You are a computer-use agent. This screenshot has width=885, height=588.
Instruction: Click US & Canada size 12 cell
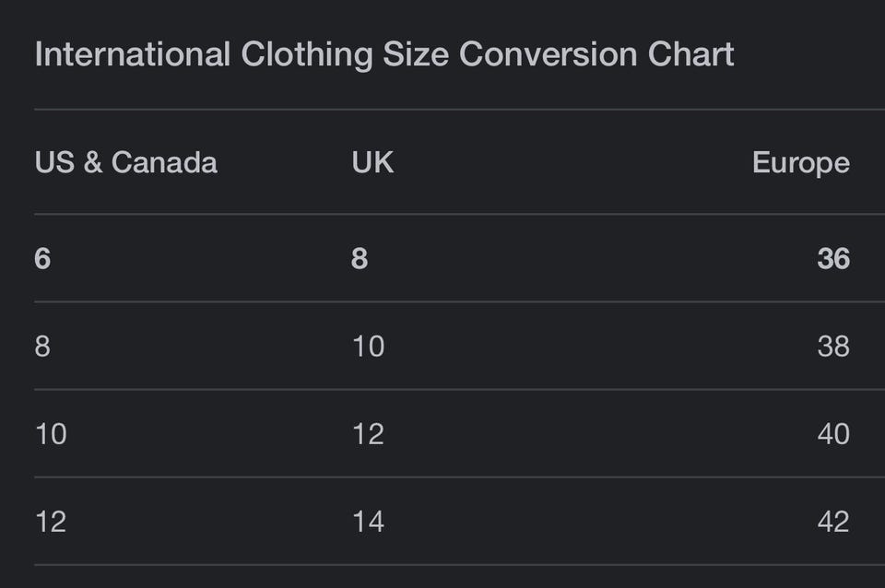(x=51, y=522)
